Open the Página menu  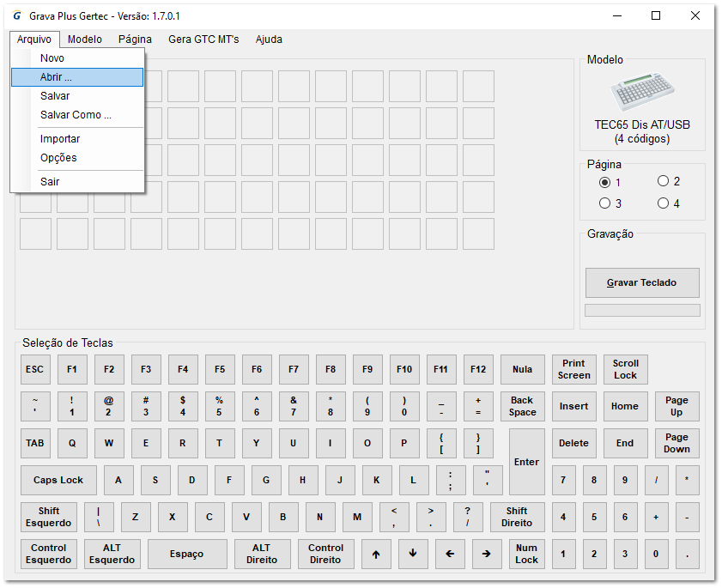pyautogui.click(x=135, y=39)
